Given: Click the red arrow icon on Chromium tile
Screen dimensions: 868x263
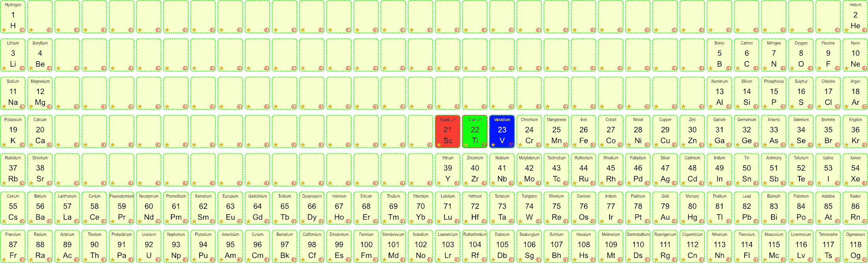Looking at the screenshot, I should (x=538, y=145).
